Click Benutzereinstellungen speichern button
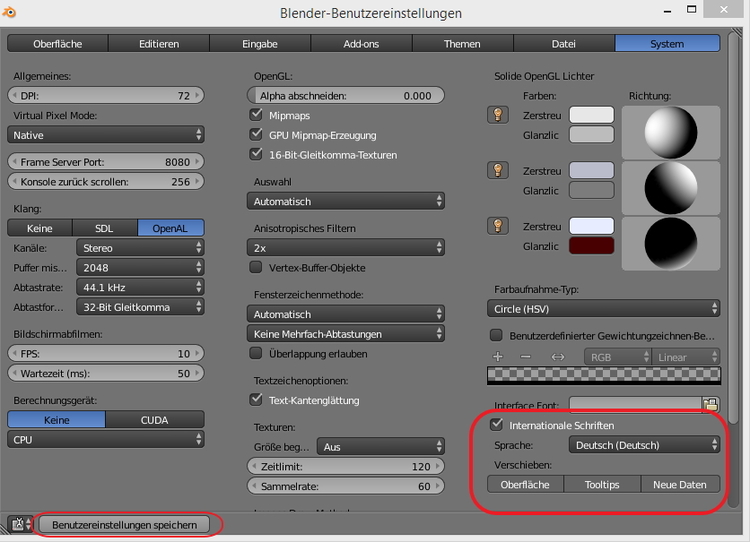Viewport: 750px width, 542px height. (124, 524)
